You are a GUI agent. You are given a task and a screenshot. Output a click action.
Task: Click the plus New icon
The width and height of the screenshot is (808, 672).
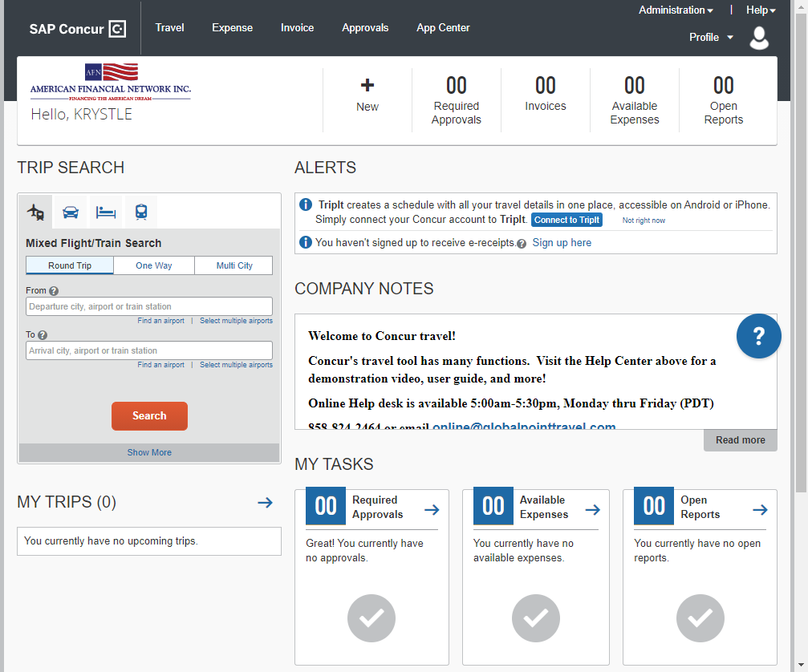pyautogui.click(x=367, y=85)
